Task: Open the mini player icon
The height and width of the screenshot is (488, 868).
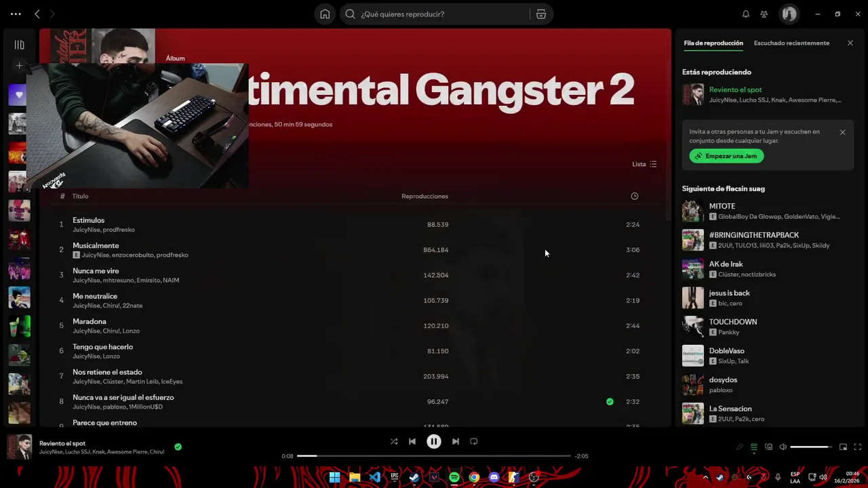Action: click(x=843, y=447)
